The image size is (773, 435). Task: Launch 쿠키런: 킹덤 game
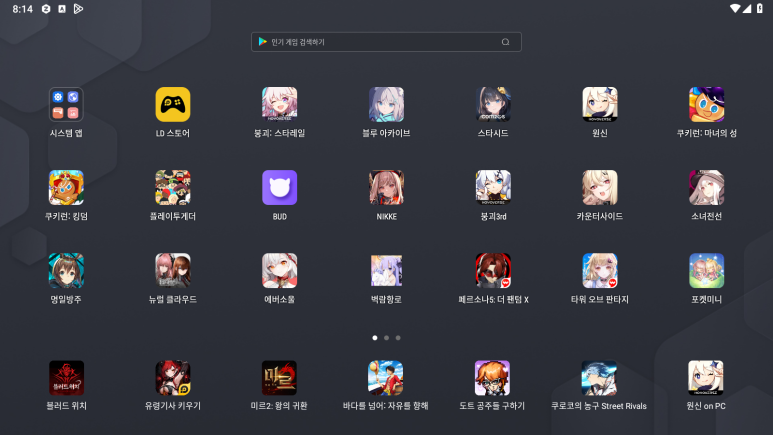(66, 187)
